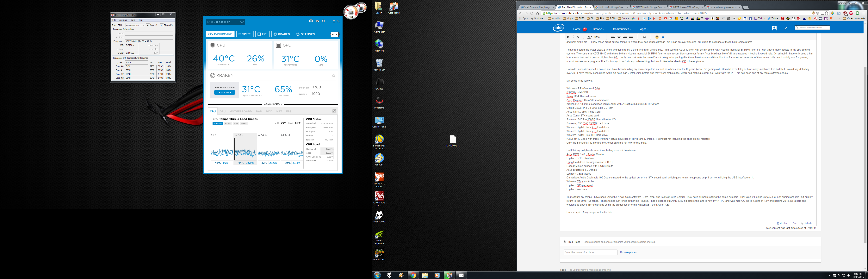
Task: Open the Kraken panel gear settings
Action: (334, 76)
